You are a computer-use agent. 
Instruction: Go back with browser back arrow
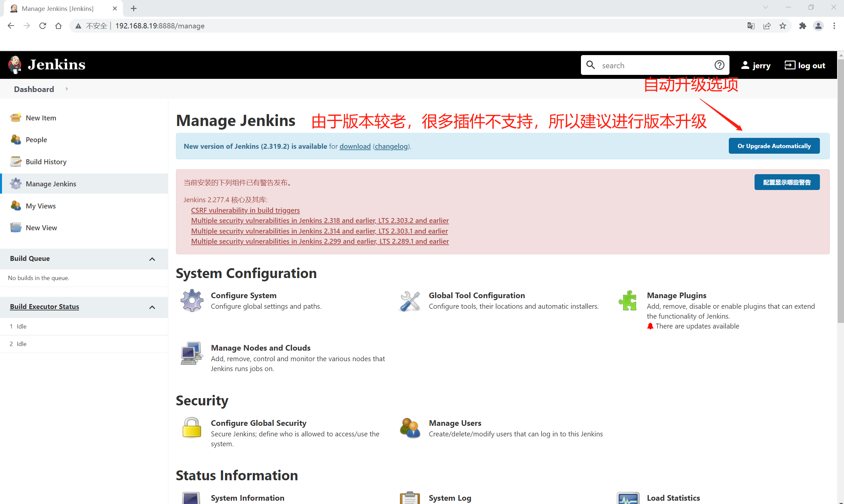(x=11, y=26)
